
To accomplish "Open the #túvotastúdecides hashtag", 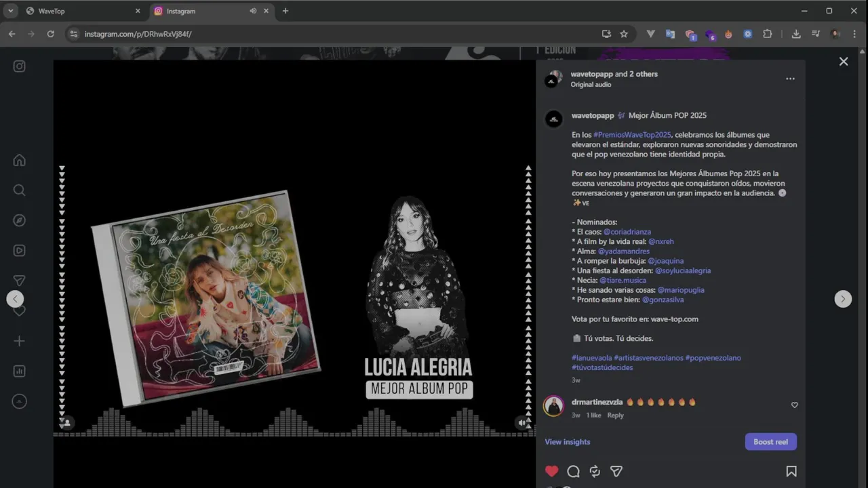I will tap(602, 367).
